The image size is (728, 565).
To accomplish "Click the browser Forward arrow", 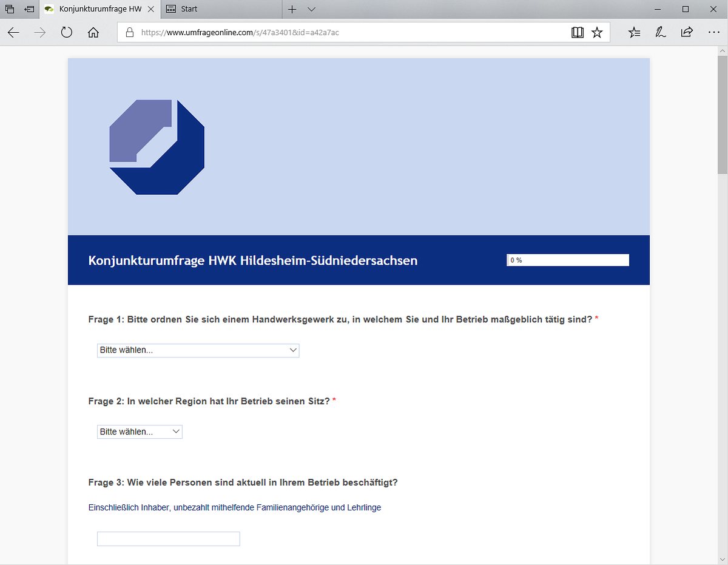I will point(40,33).
